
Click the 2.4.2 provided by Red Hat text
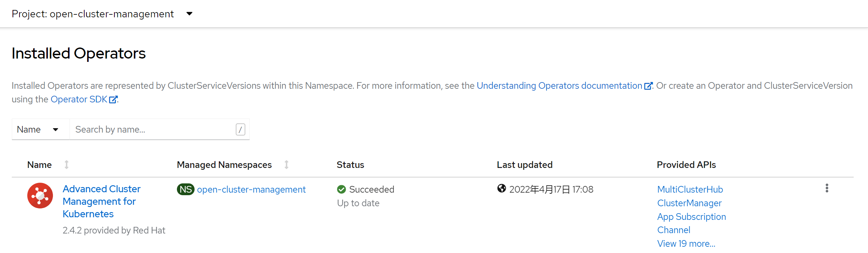coord(114,230)
